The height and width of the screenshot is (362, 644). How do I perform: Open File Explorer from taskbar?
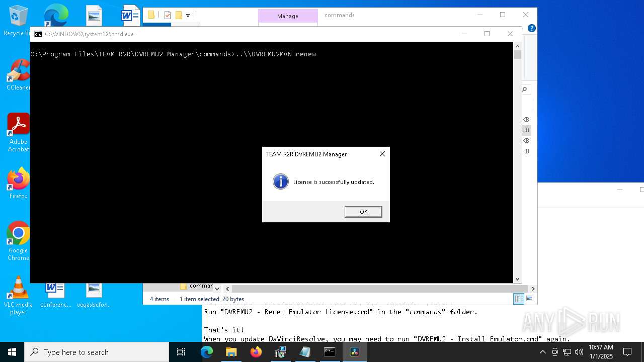pos(231,352)
